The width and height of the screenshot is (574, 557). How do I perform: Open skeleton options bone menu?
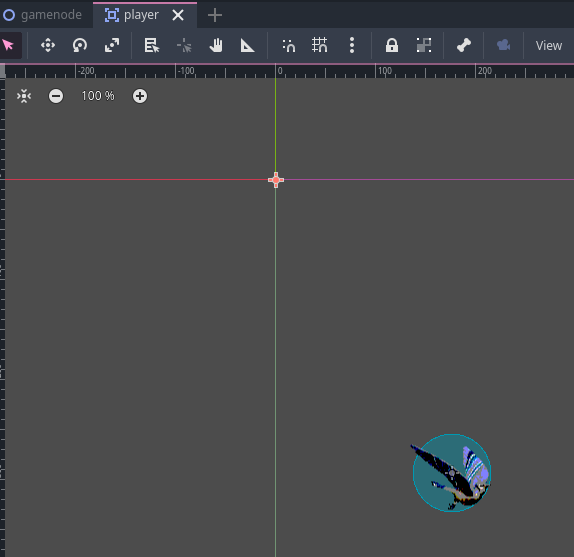(x=464, y=45)
